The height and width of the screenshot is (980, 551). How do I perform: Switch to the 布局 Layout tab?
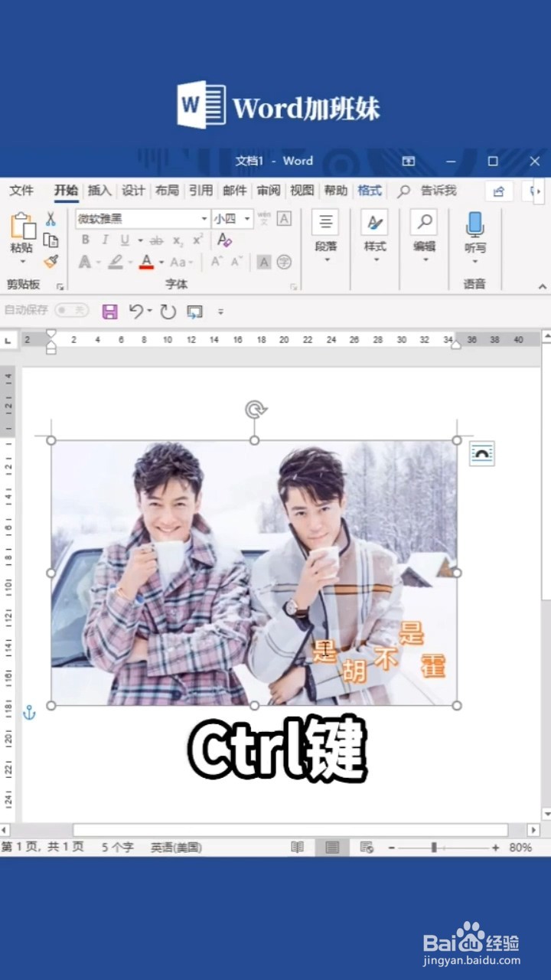(167, 191)
